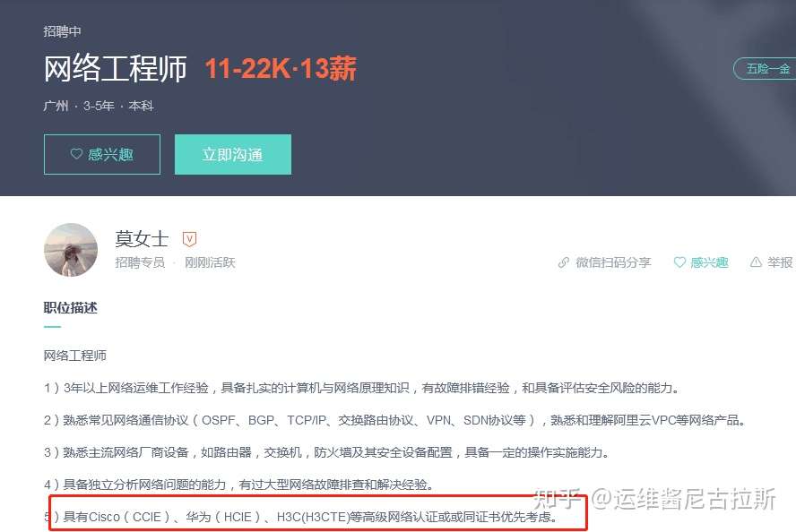Click the 招聘专员 · 刚刚活跃 status text
The width and height of the screenshot is (796, 532).
click(175, 262)
